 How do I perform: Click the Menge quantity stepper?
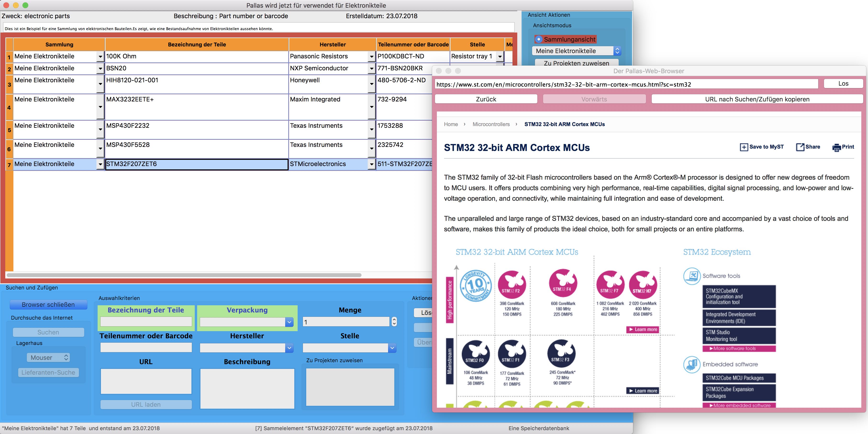[x=394, y=322]
